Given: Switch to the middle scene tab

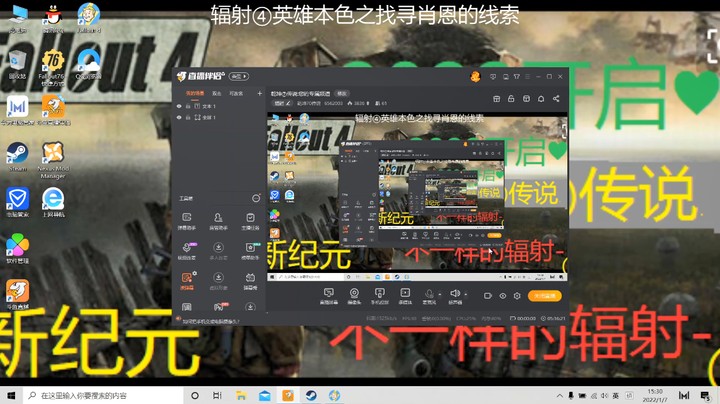Looking at the screenshot, I should point(217,93).
